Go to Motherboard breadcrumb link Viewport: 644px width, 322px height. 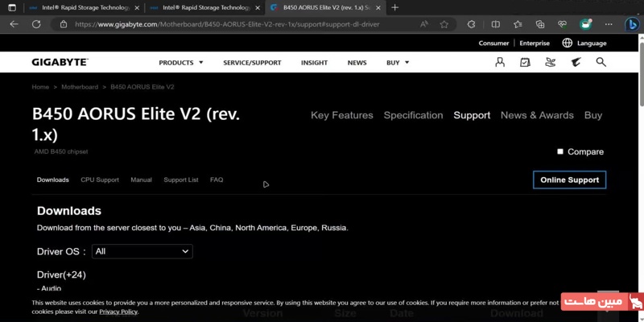80,87
